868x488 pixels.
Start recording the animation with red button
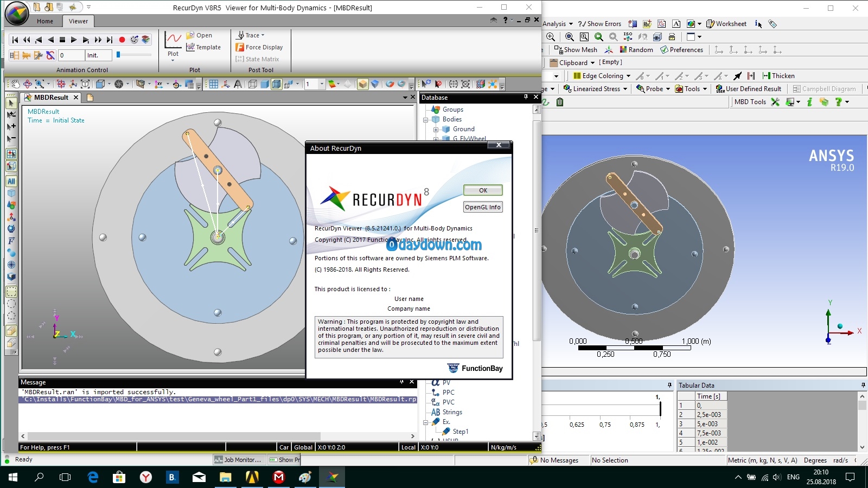(x=122, y=40)
